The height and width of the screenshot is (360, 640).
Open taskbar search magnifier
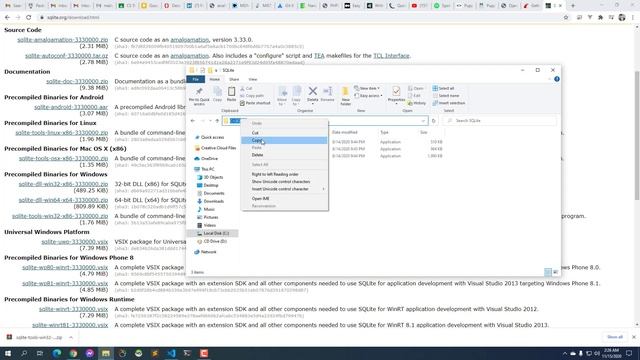click(x=24, y=353)
